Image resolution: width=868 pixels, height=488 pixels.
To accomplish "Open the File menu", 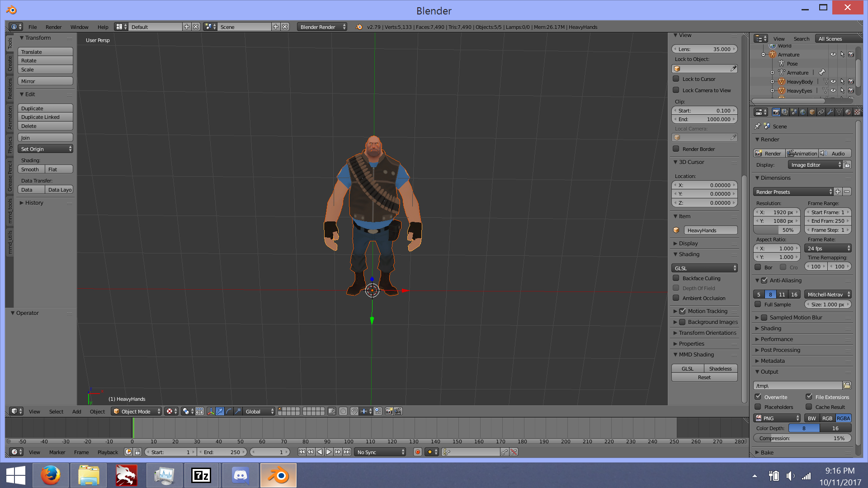I will click(33, 27).
